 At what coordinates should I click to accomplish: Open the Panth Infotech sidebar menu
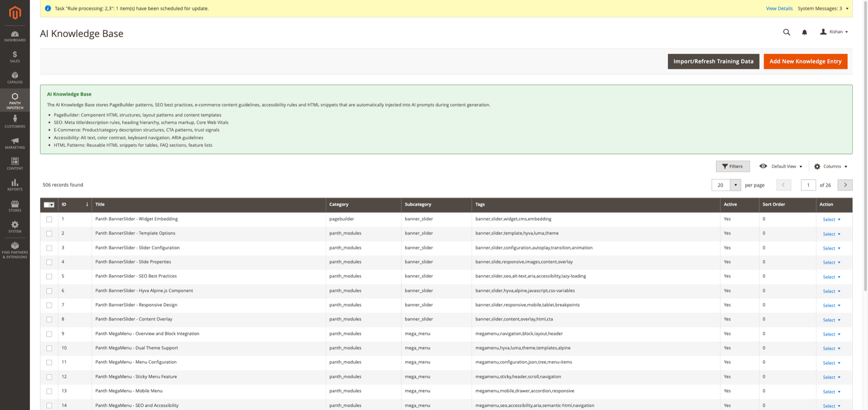point(15,101)
